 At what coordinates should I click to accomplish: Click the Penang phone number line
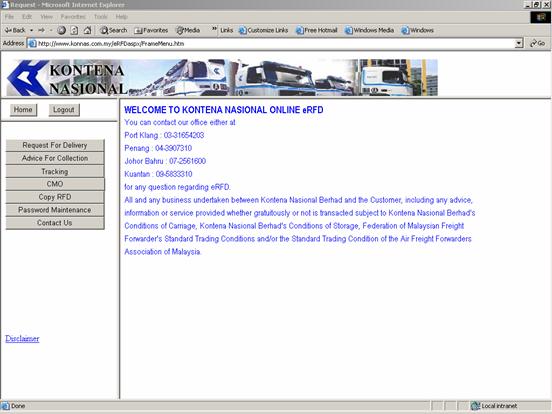point(158,148)
